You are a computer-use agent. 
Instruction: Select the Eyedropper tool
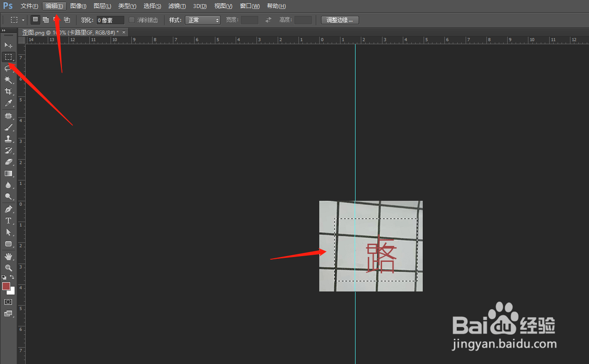[x=8, y=103]
